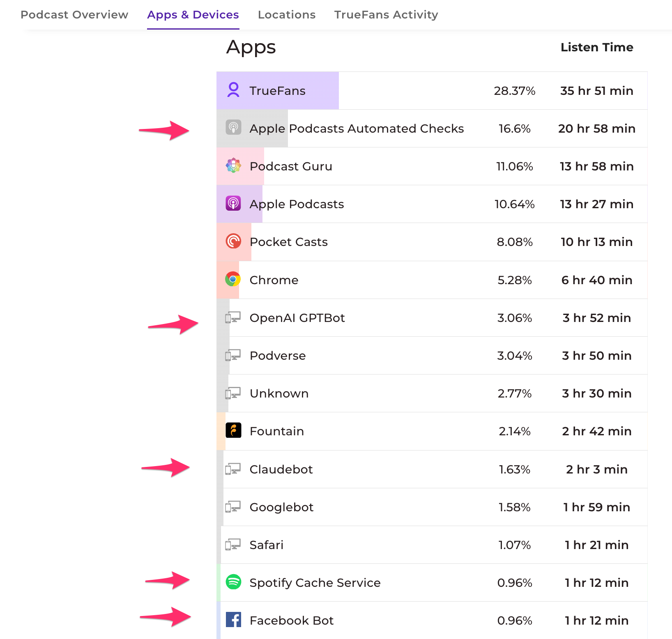Image resolution: width=672 pixels, height=639 pixels.
Task: Switch to the Locations tab
Action: point(287,15)
